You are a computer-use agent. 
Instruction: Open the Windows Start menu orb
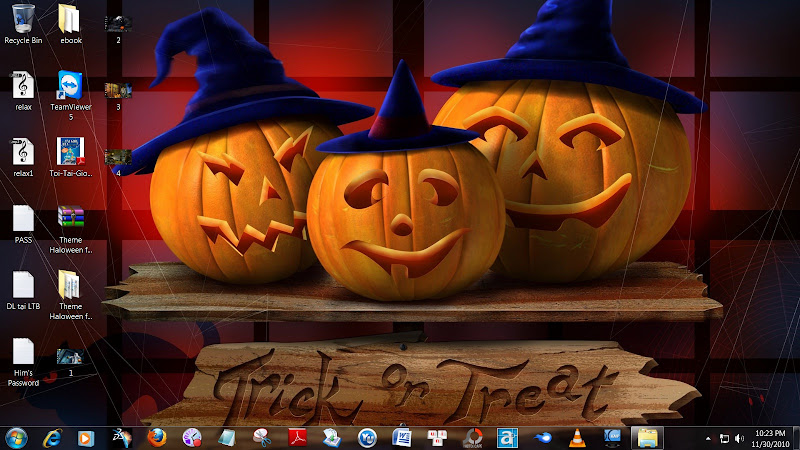(x=17, y=438)
